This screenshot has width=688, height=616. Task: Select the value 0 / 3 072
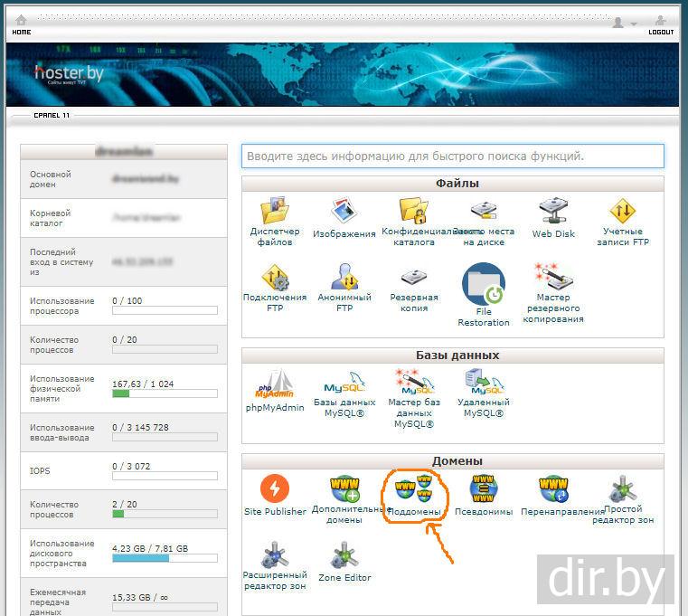pyautogui.click(x=131, y=466)
